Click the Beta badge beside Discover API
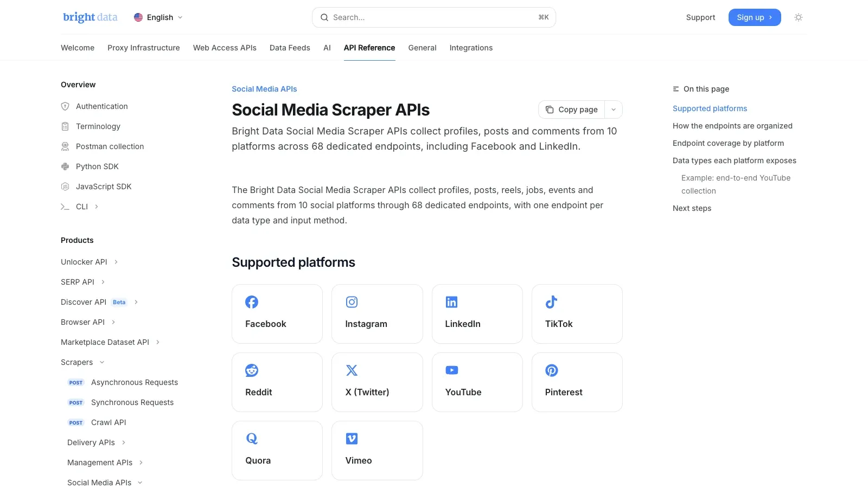868x488 pixels. [x=119, y=302]
